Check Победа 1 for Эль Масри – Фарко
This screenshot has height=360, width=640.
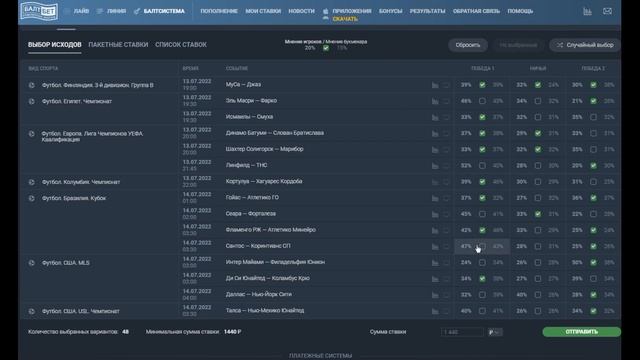tap(482, 101)
